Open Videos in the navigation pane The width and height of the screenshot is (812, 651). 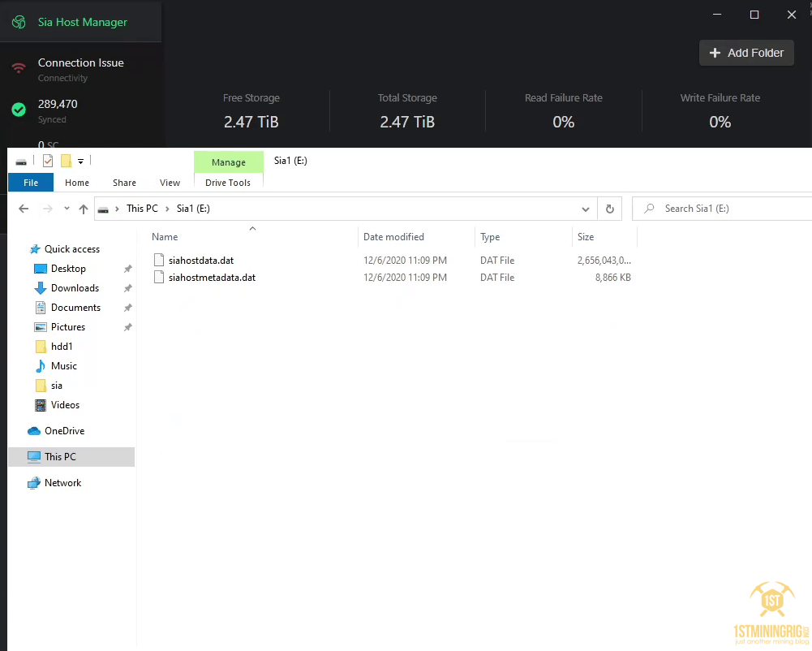click(x=65, y=405)
